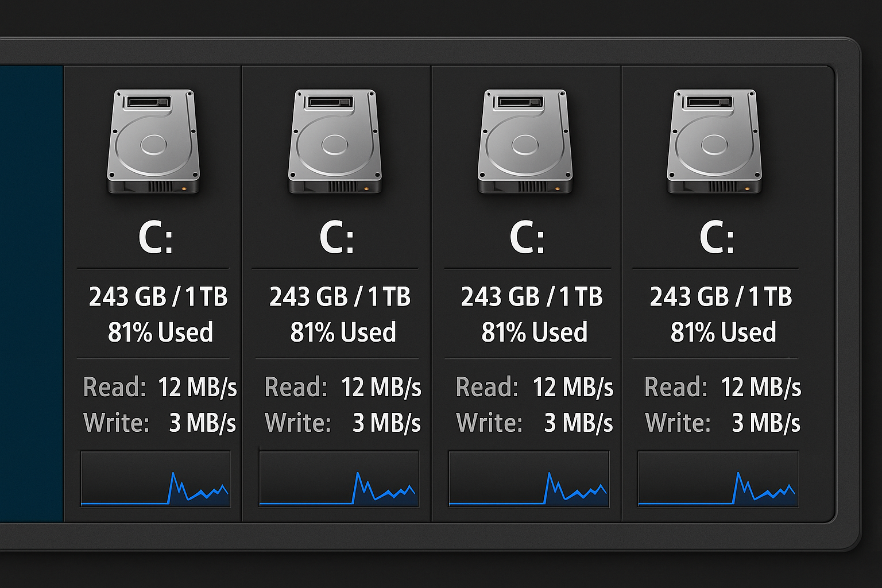Click the dark blue sidebar panel on the left

click(x=31, y=293)
